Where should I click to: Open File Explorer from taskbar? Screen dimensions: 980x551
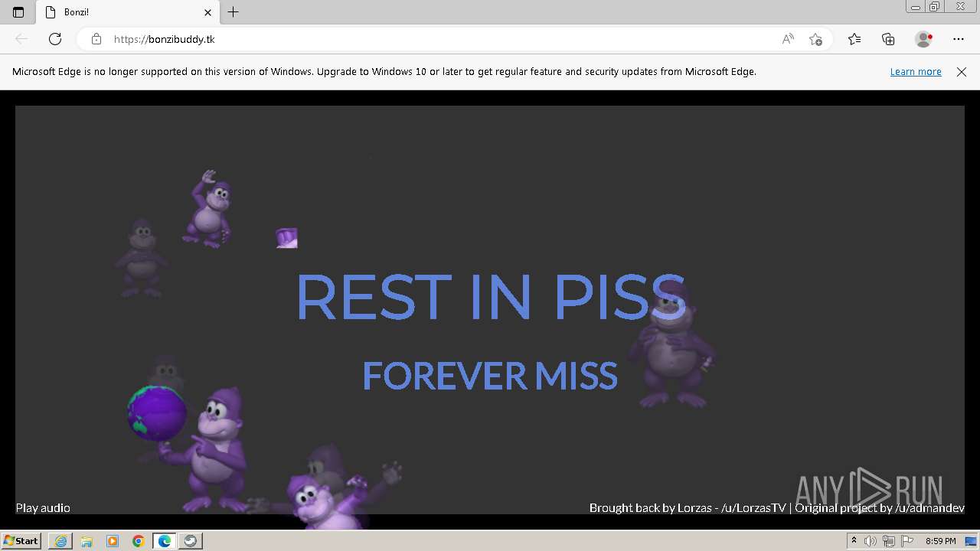(x=87, y=541)
